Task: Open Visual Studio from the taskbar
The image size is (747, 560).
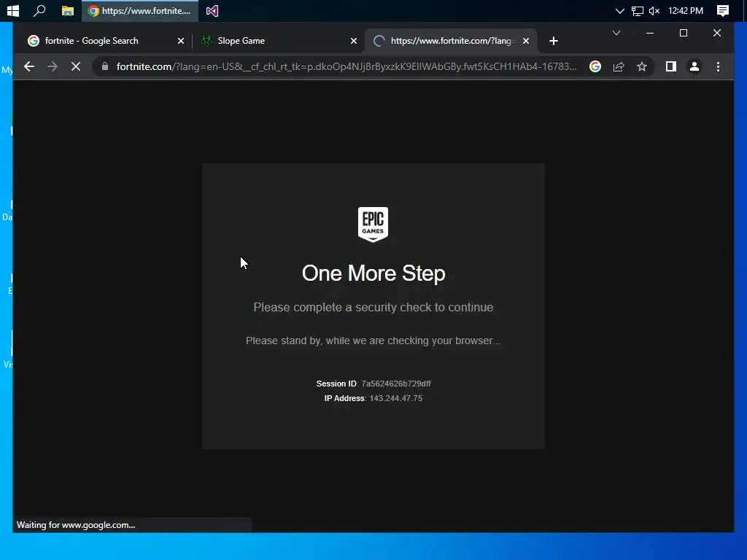Action: [212, 10]
